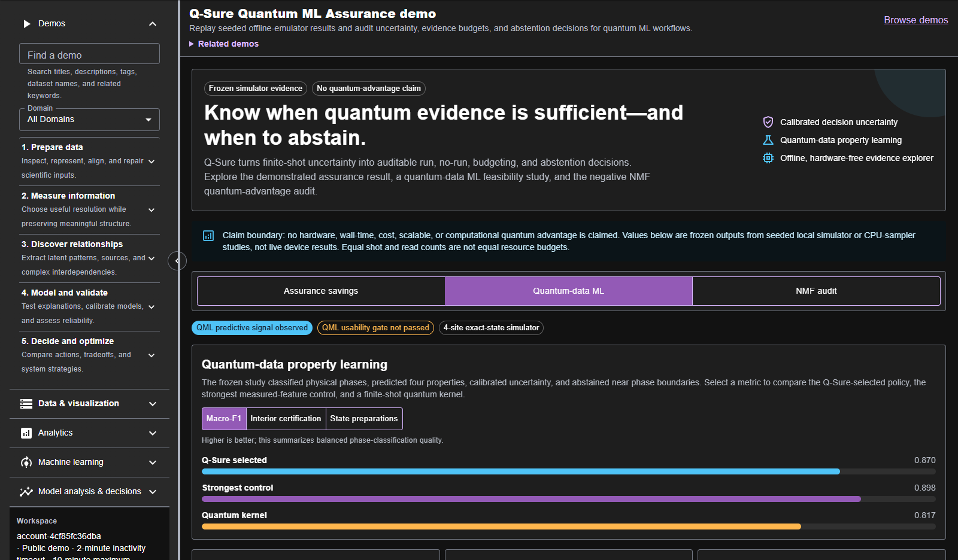
Task: Expand the Analytics section chevron
Action: click(x=153, y=433)
